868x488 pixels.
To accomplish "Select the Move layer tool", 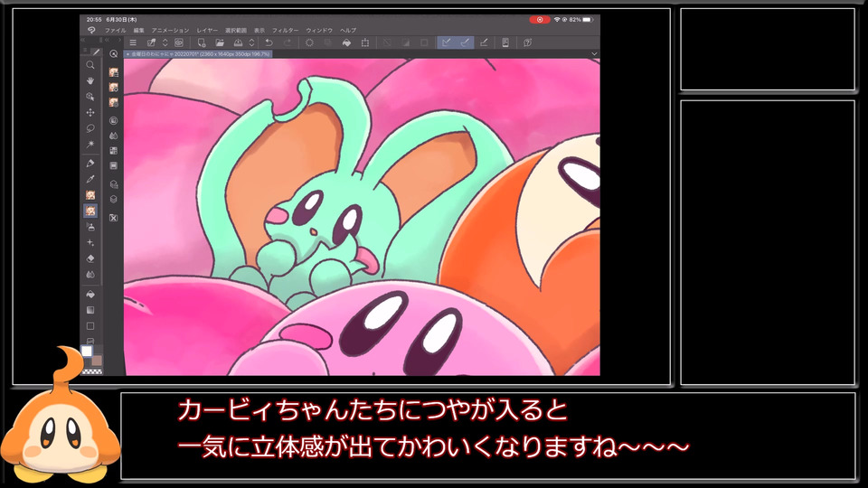I will 90,112.
